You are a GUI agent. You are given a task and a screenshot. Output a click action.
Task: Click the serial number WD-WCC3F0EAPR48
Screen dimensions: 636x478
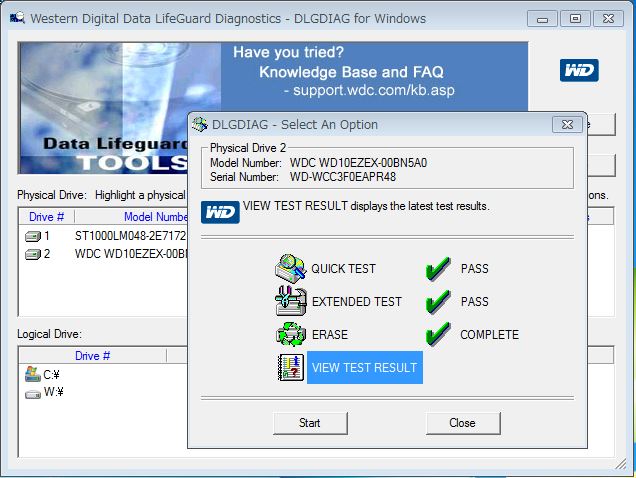coord(343,177)
